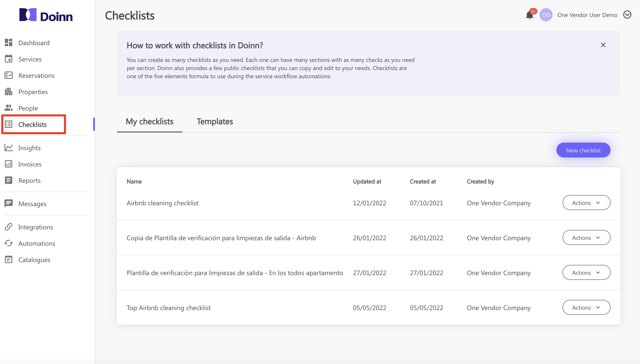The width and height of the screenshot is (640, 364).
Task: Open Actions for Copia de Plantilla row
Action: (586, 238)
